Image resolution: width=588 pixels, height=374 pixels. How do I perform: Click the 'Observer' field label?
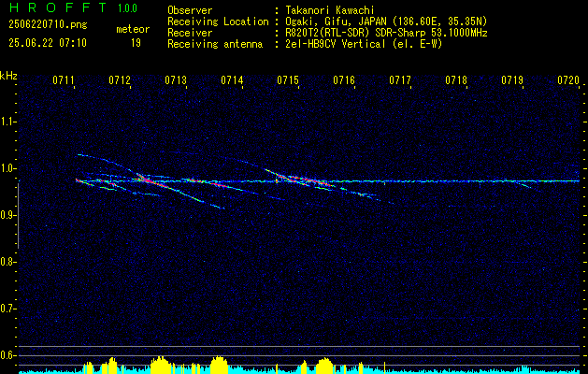(x=190, y=10)
